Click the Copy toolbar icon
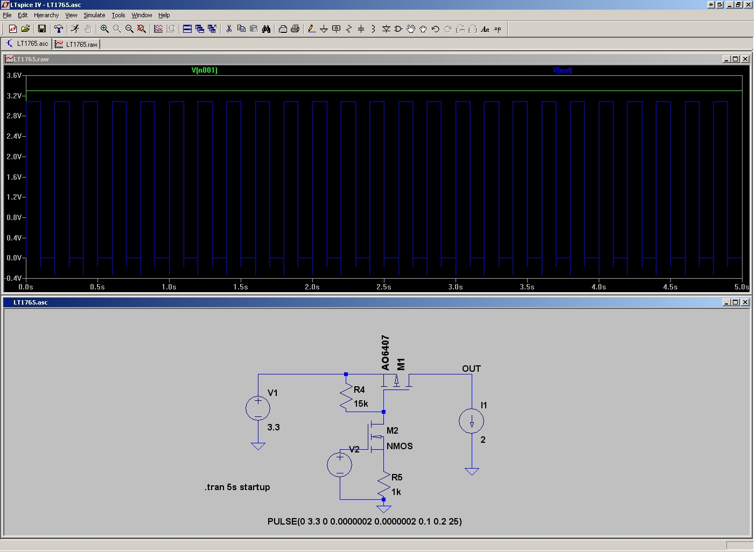 [x=241, y=29]
